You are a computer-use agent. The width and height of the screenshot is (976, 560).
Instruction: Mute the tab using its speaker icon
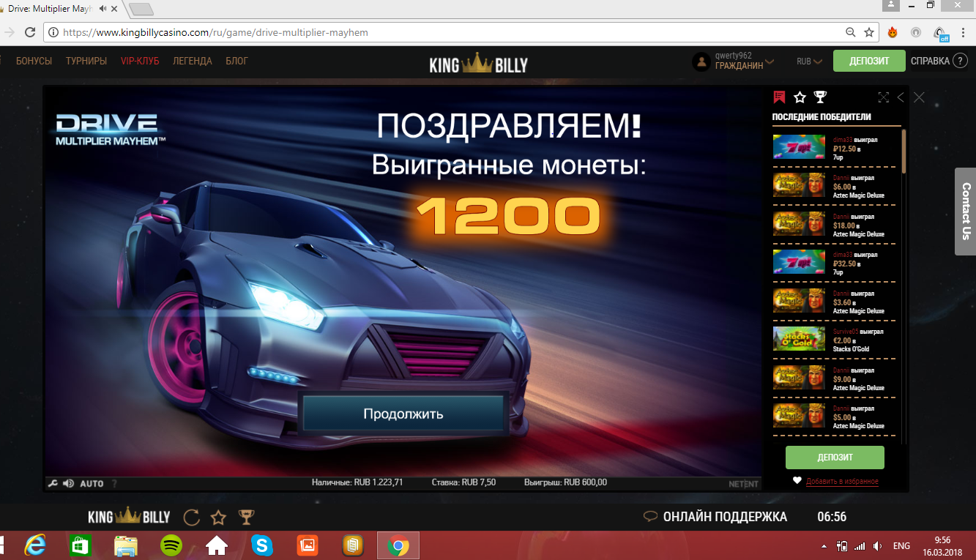click(103, 9)
